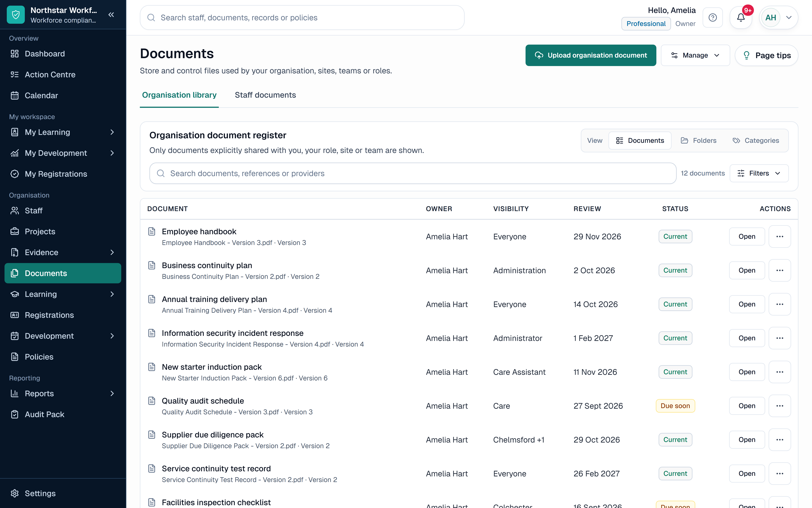The height and width of the screenshot is (508, 812).
Task: Switch to the Organisation library tab
Action: 179,95
